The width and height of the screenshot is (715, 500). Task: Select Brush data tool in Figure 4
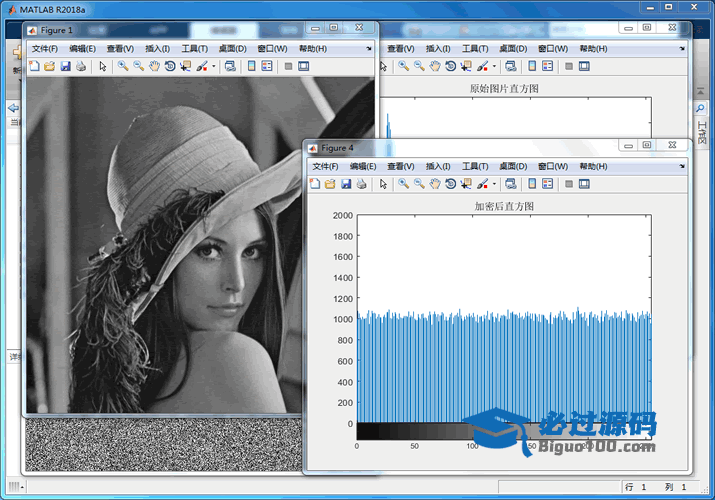(x=482, y=184)
